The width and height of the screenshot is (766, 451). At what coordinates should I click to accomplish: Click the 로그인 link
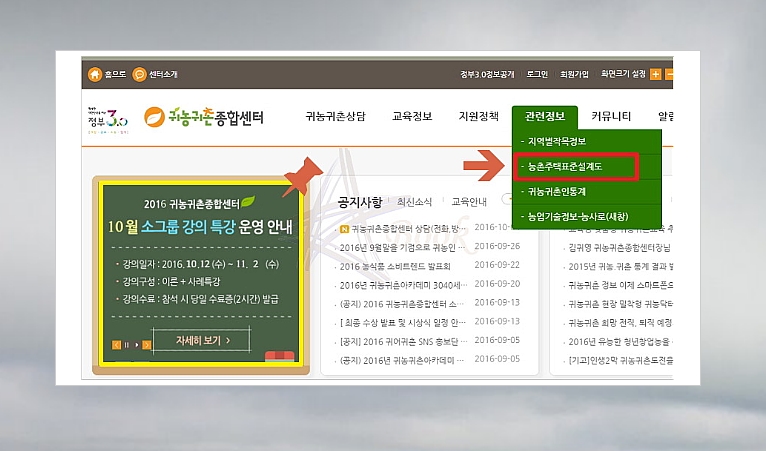tap(537, 74)
